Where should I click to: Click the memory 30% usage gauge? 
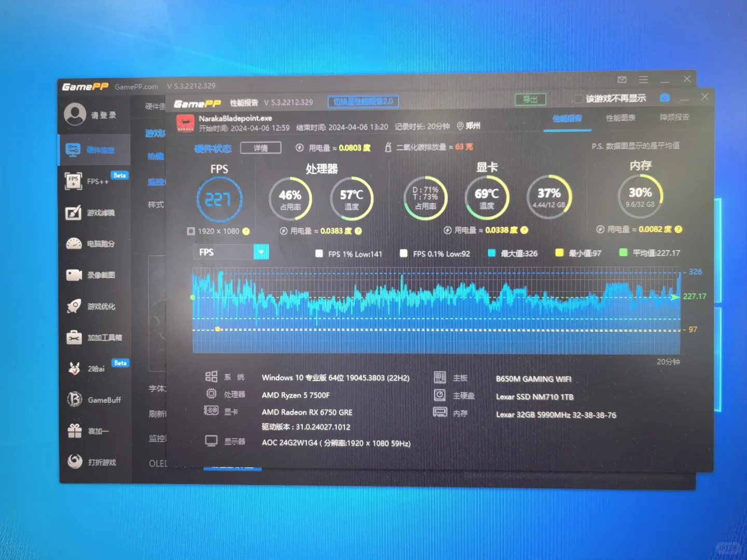tap(640, 195)
